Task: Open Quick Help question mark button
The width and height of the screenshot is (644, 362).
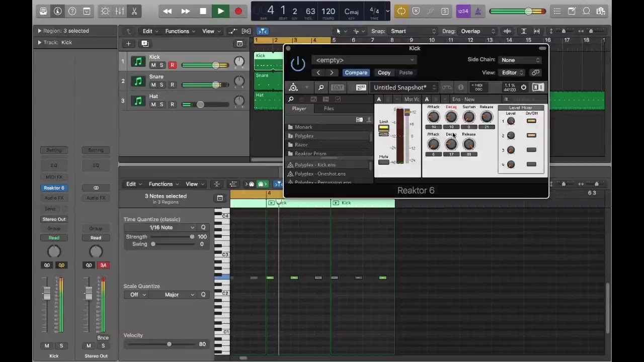Action: pyautogui.click(x=72, y=11)
